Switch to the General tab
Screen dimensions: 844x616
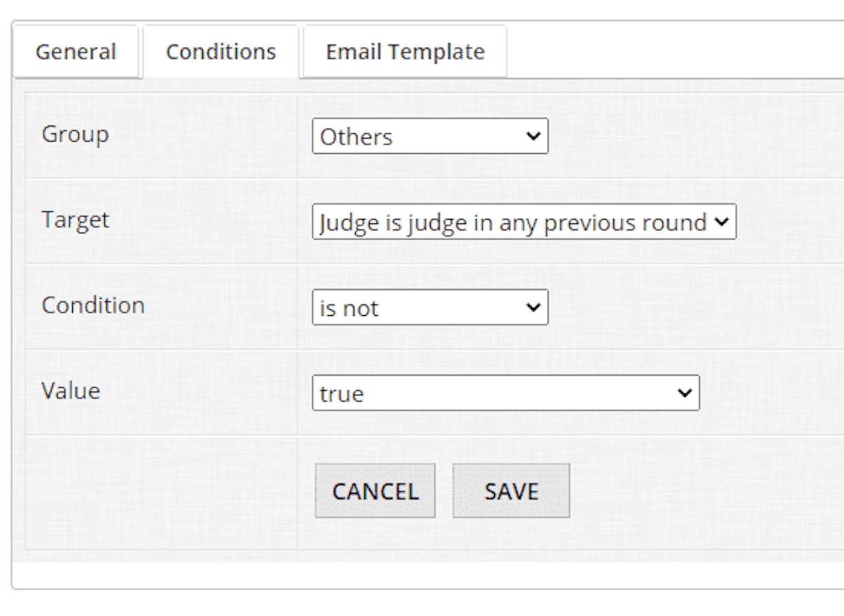[76, 52]
